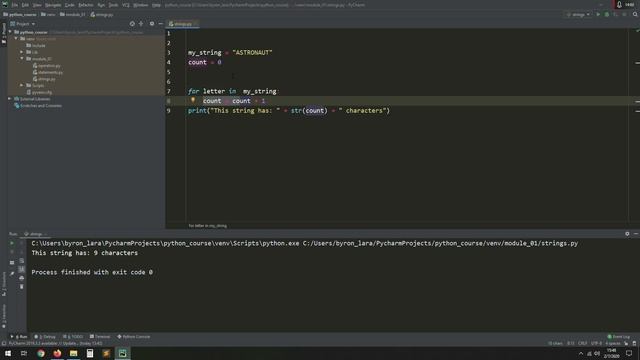Image resolution: width=640 pixels, height=360 pixels.
Task: Select Scratches and Consoles item
Action: pos(38,106)
